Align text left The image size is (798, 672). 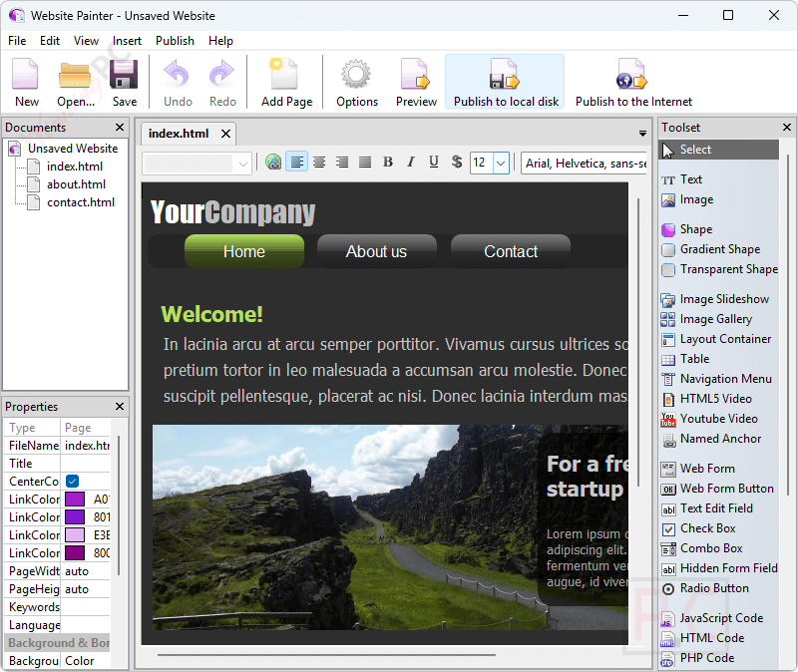click(296, 163)
